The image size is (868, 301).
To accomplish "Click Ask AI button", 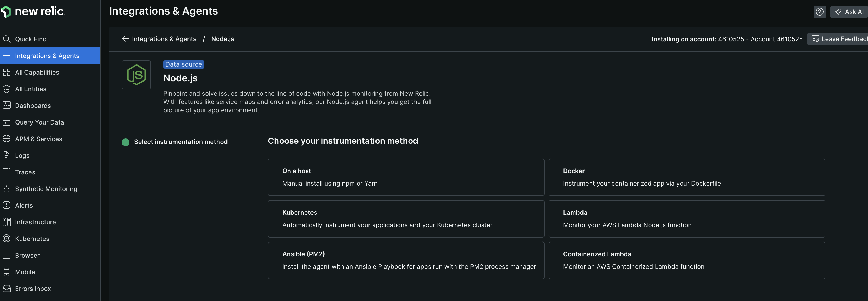I will click(849, 12).
